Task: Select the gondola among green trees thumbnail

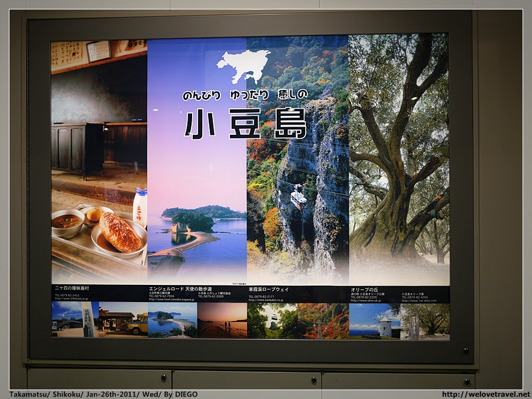Action: tap(273, 320)
